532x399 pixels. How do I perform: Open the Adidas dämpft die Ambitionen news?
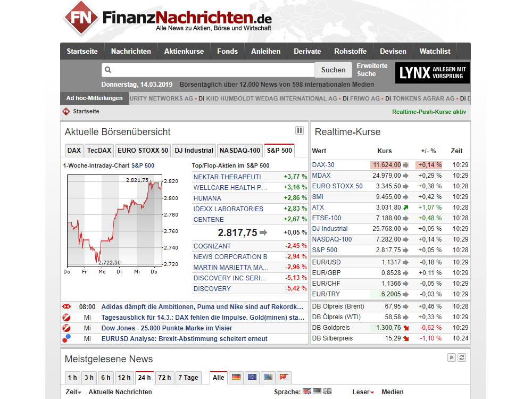(202, 307)
